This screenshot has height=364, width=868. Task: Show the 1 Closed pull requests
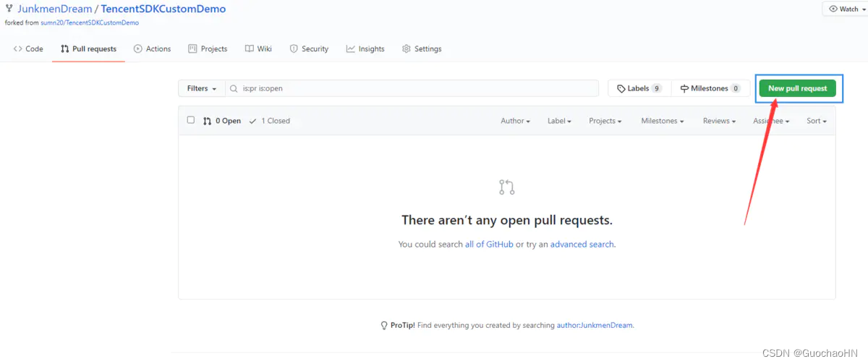tap(269, 121)
